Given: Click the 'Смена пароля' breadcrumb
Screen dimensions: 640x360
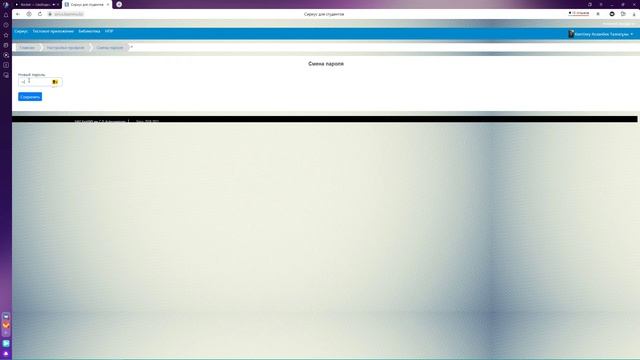Looking at the screenshot, I should coord(110,48).
